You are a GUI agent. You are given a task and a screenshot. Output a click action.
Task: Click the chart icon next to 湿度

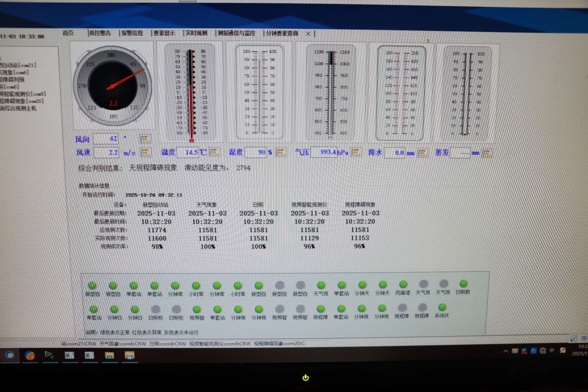click(x=281, y=152)
